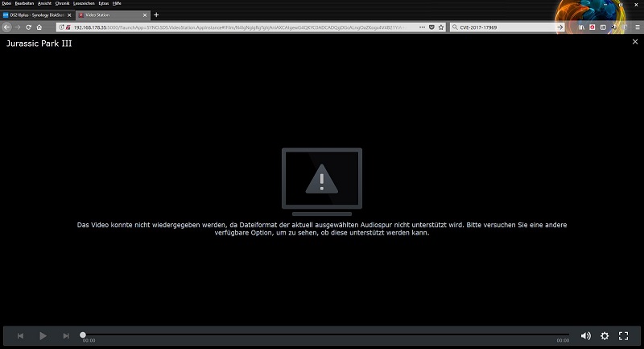Open a new browser tab

(156, 15)
